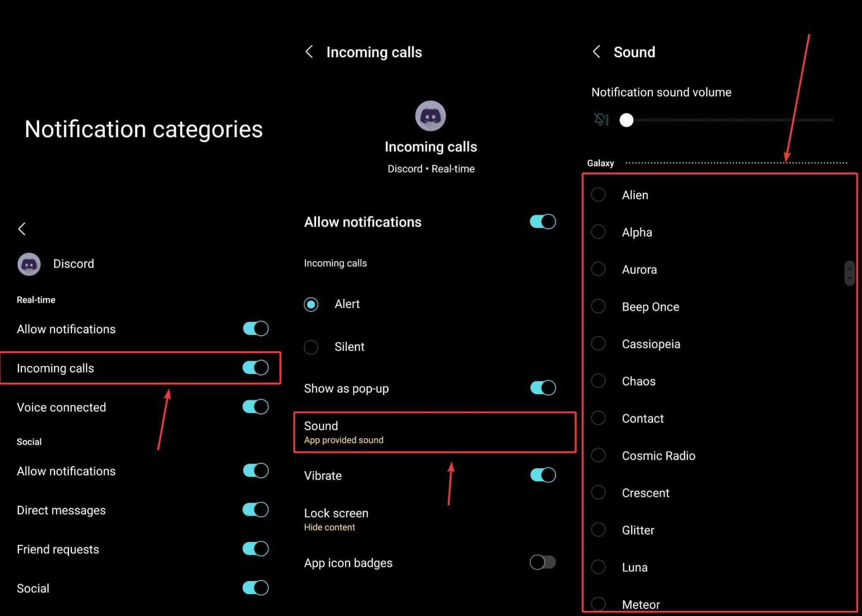The height and width of the screenshot is (616, 862).
Task: Click the Galaxy section header
Action: [600, 163]
